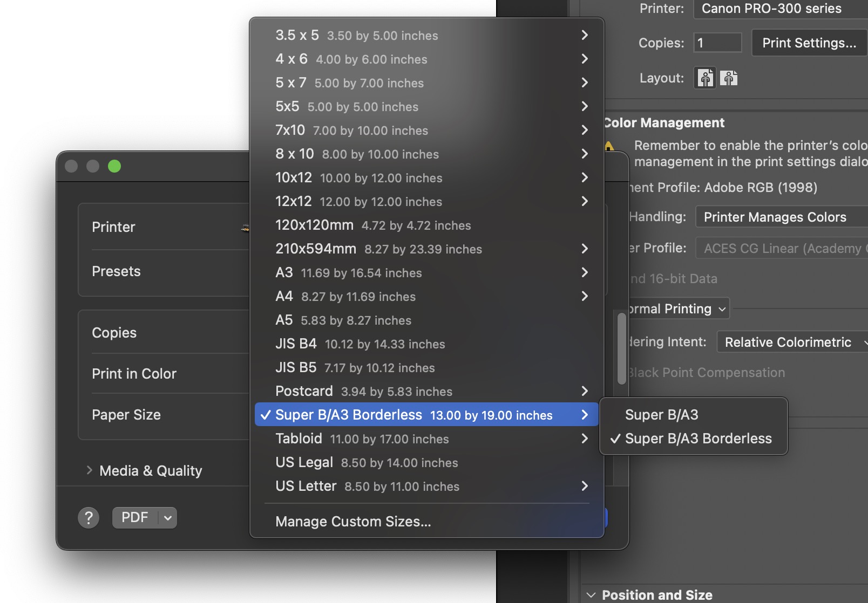
Task: Expand the A3 paper size submenu arrow
Action: (585, 273)
